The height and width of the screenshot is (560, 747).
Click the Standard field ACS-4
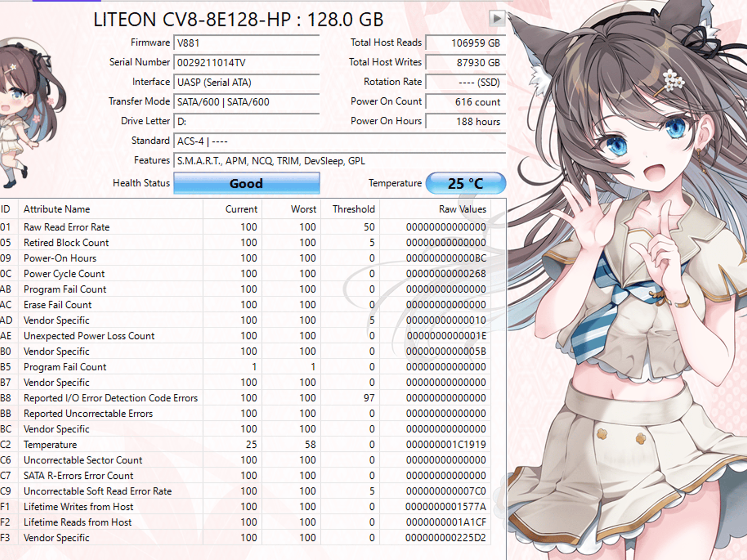(x=340, y=141)
